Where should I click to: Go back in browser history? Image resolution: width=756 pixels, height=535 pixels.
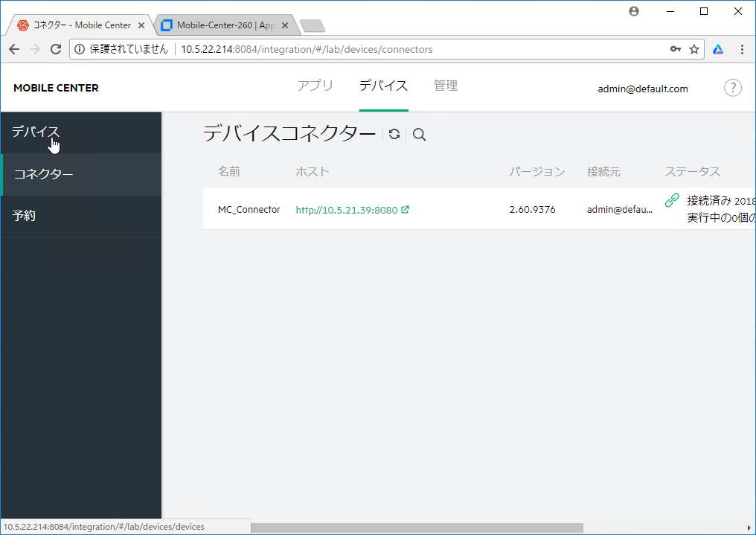click(14, 49)
